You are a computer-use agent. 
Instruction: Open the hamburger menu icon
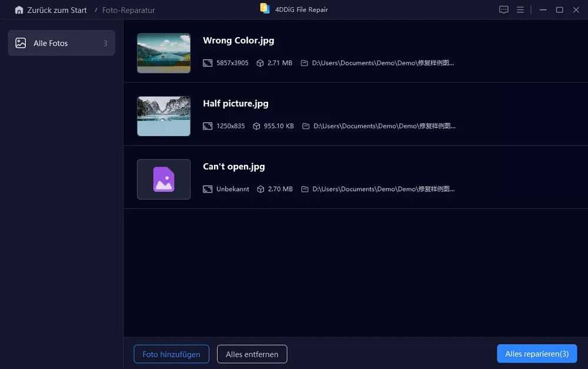click(520, 10)
